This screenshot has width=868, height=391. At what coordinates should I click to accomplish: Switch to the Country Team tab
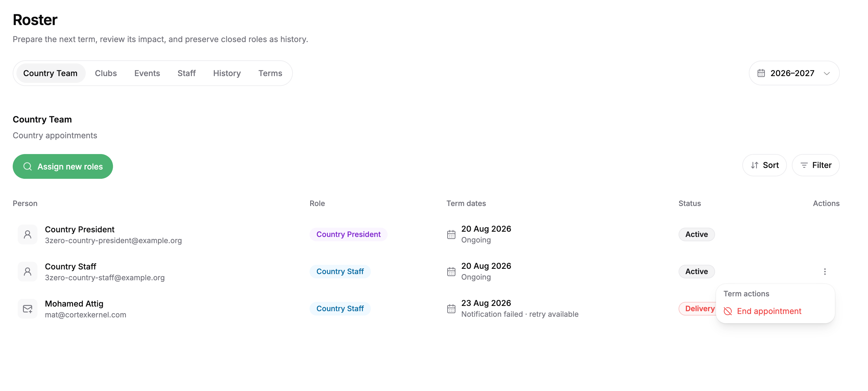coord(50,73)
